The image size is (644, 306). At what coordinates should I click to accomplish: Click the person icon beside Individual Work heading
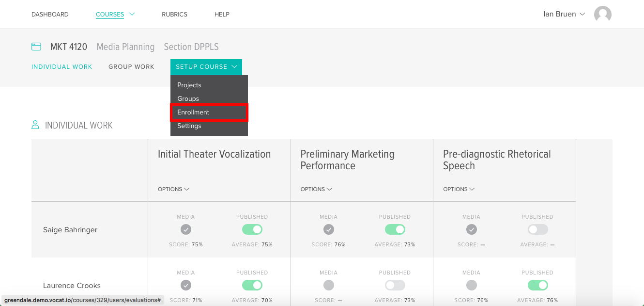[x=35, y=125]
